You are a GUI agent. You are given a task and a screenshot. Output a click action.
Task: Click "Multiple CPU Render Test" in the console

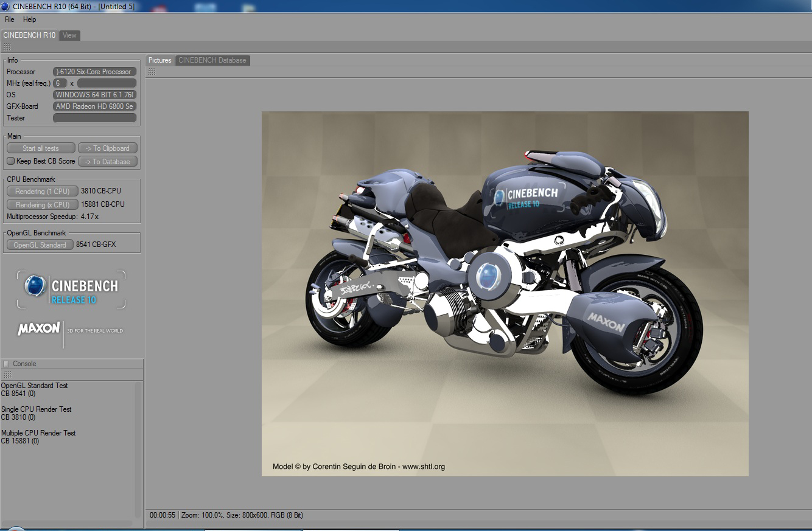38,433
